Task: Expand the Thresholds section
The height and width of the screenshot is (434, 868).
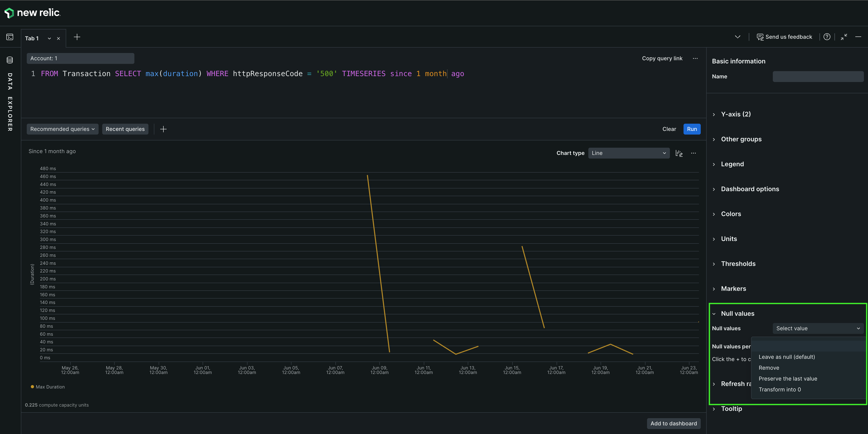Action: [738, 264]
